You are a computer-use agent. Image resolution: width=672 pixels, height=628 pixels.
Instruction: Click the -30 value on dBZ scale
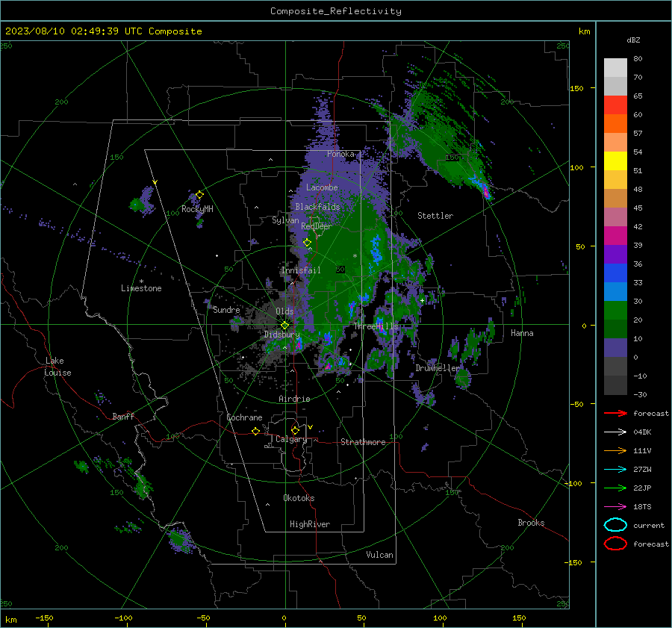click(x=640, y=394)
